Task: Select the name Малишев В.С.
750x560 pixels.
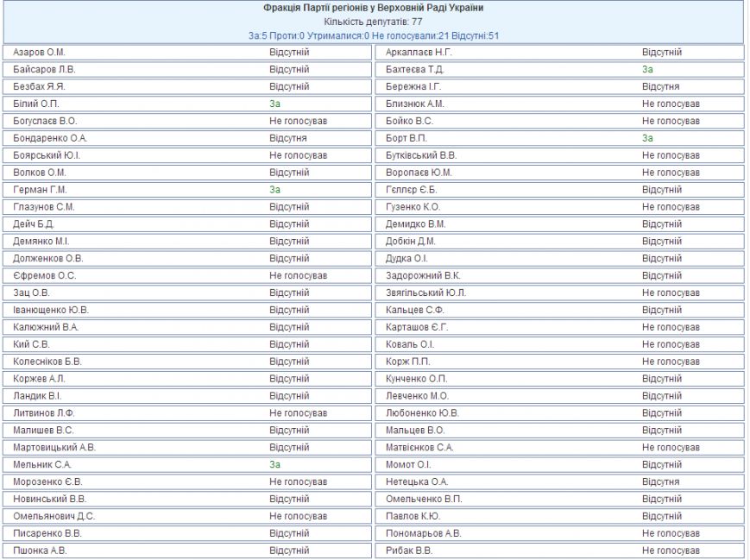Action: [x=43, y=431]
